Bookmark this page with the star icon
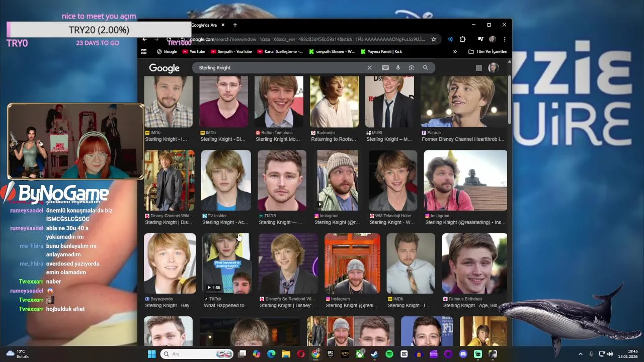Screen dimensions: 644x362 (x=433, y=39)
